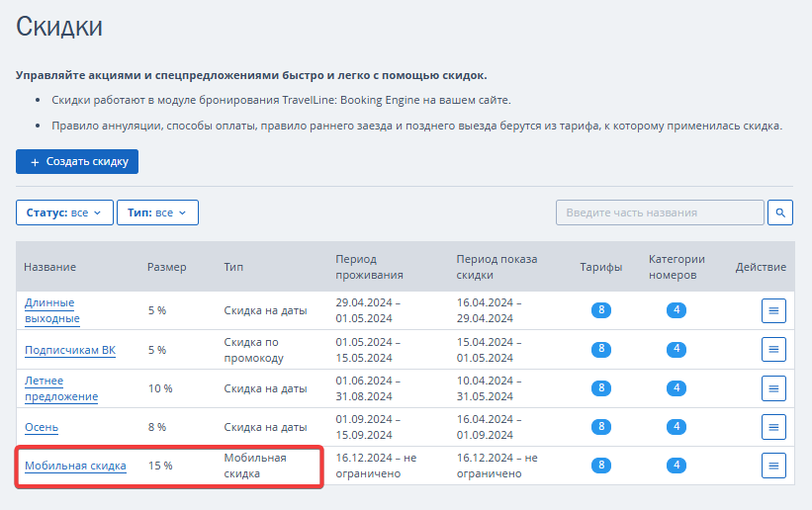Click the Период показа скидки column header
This screenshot has width=812, height=510.
click(x=496, y=267)
